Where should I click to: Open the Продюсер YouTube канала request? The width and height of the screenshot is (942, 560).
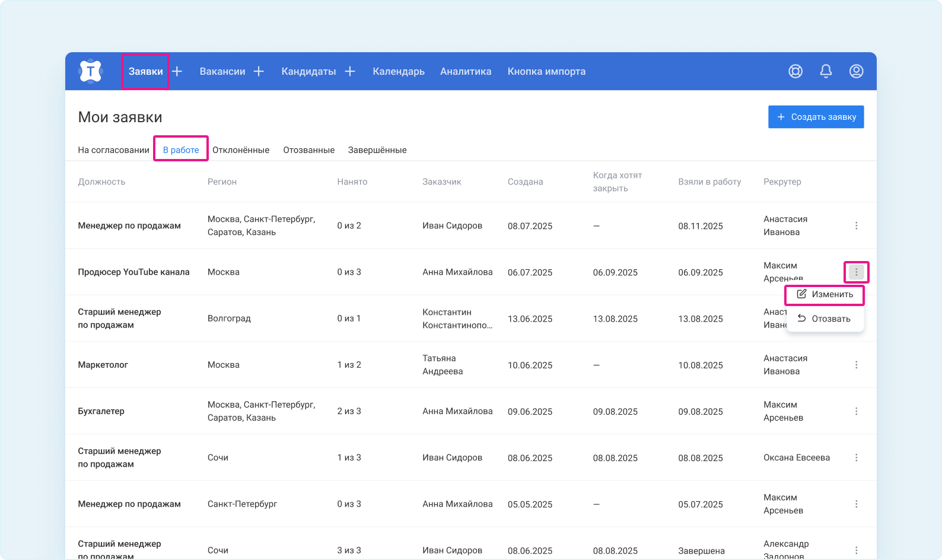click(133, 272)
